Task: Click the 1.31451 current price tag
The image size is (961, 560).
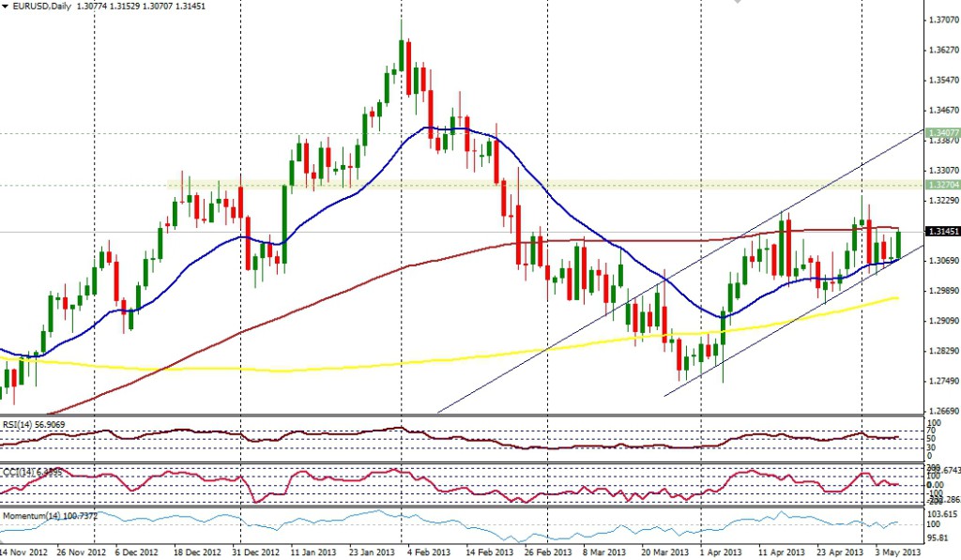Action: (940, 231)
